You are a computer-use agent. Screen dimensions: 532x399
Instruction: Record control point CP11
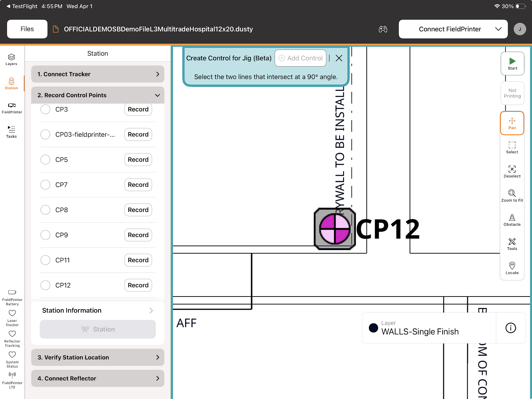point(138,260)
